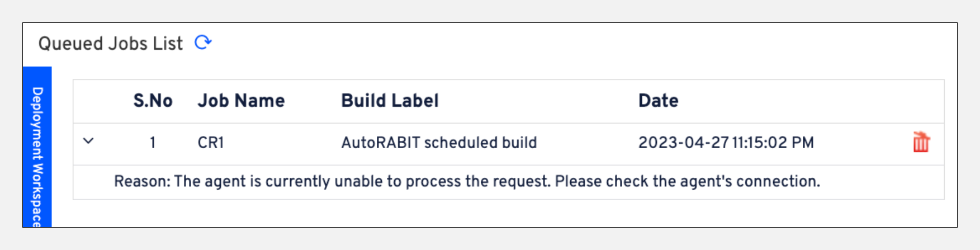Image resolution: width=980 pixels, height=250 pixels.
Task: Click the time "11:15:02 PM" in the Date cell
Action: click(773, 143)
